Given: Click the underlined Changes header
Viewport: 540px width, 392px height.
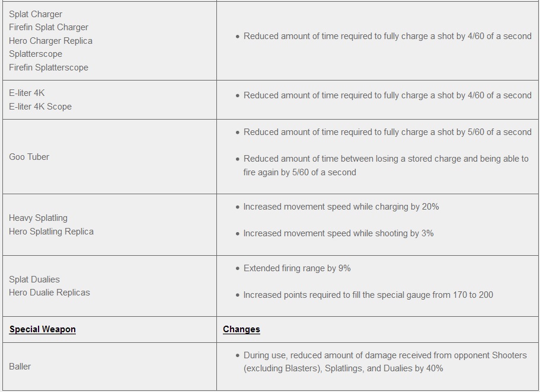Looking at the screenshot, I should [x=241, y=329].
